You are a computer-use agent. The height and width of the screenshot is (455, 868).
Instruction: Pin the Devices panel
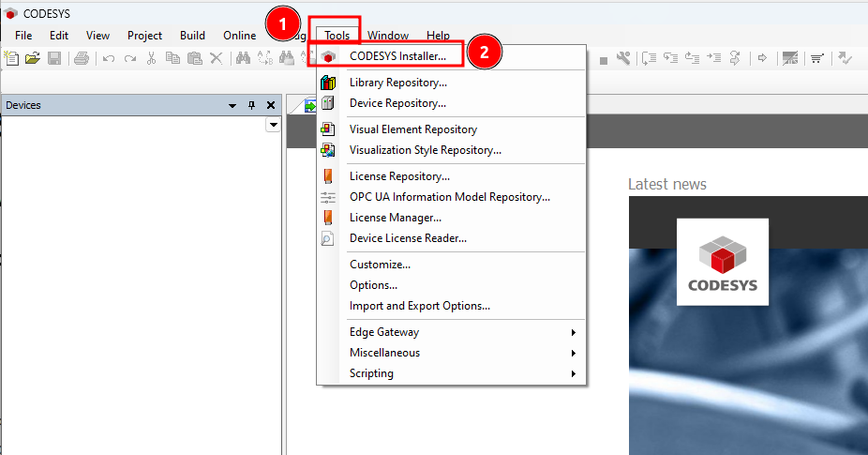pos(252,105)
